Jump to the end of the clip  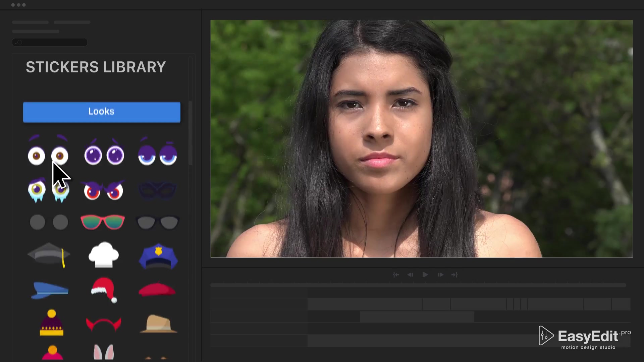pyautogui.click(x=454, y=275)
